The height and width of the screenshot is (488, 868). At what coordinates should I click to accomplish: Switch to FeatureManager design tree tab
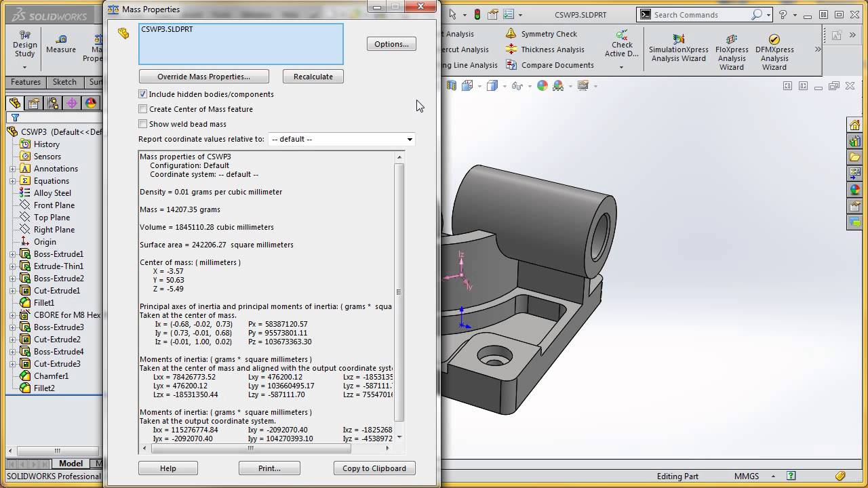coord(14,103)
